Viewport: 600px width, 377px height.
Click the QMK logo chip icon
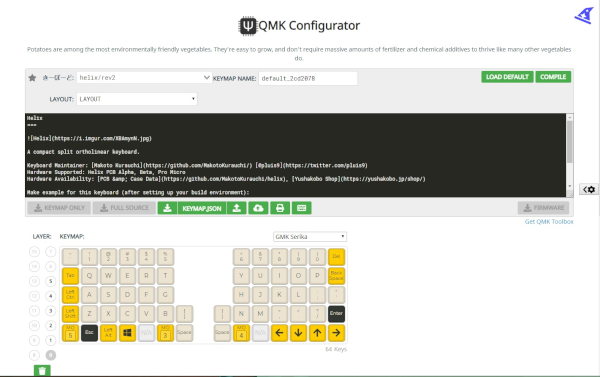click(248, 26)
